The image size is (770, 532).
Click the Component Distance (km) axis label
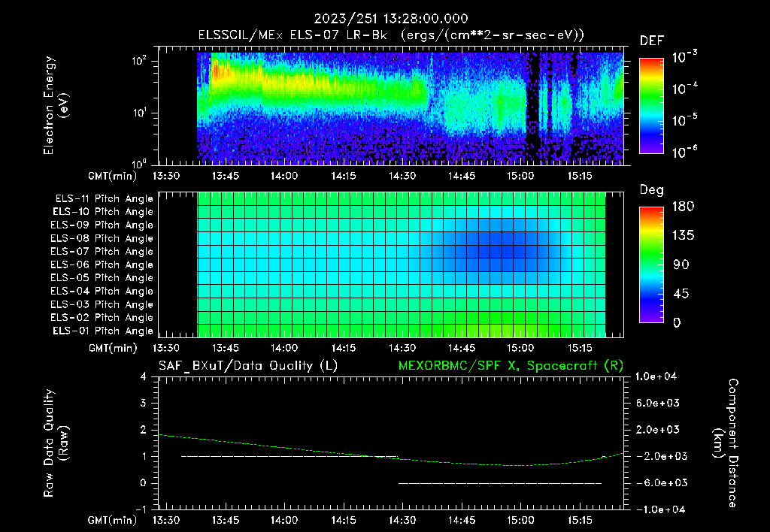click(x=726, y=443)
